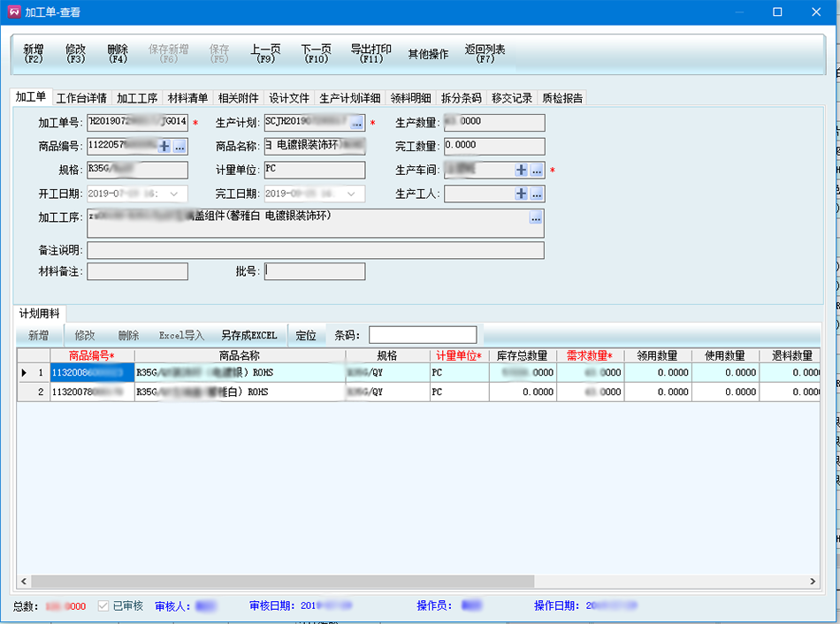
Task: Click the 领用数量 column header
Action: click(x=657, y=355)
